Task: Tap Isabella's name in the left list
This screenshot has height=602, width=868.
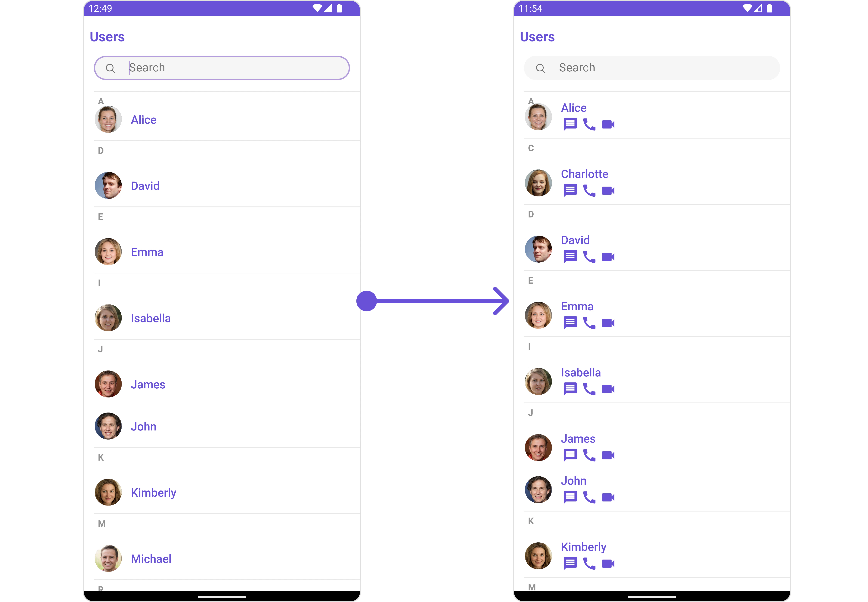Action: click(x=151, y=318)
